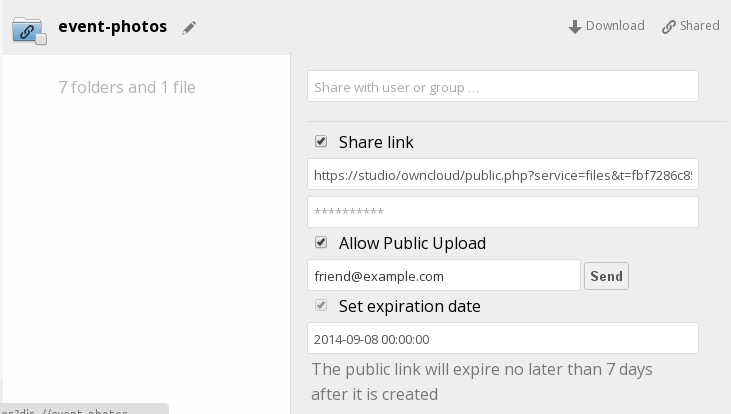Click the event-photos folder name
The image size is (731, 414).
[x=113, y=26]
